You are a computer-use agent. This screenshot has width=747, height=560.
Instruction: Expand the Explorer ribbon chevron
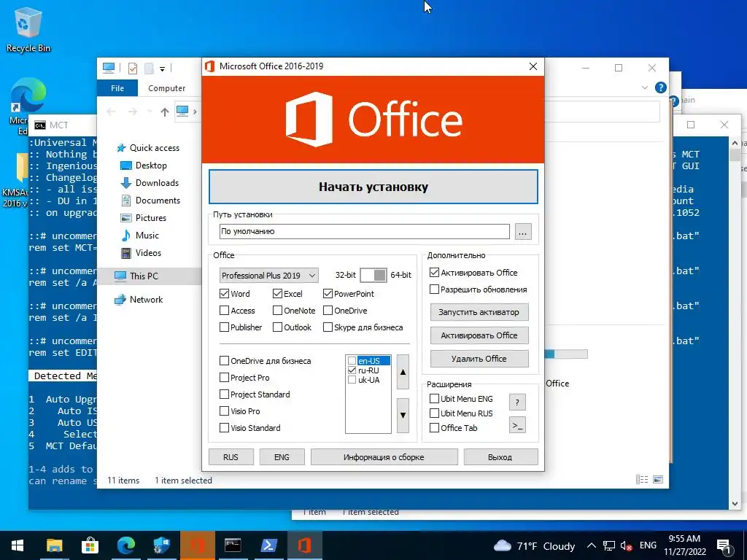[645, 87]
